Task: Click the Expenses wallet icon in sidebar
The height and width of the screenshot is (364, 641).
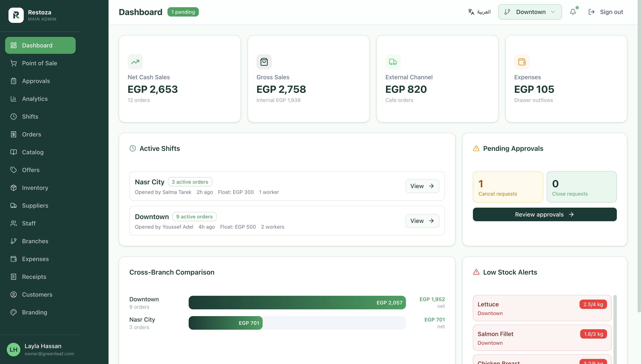Action: [14, 259]
